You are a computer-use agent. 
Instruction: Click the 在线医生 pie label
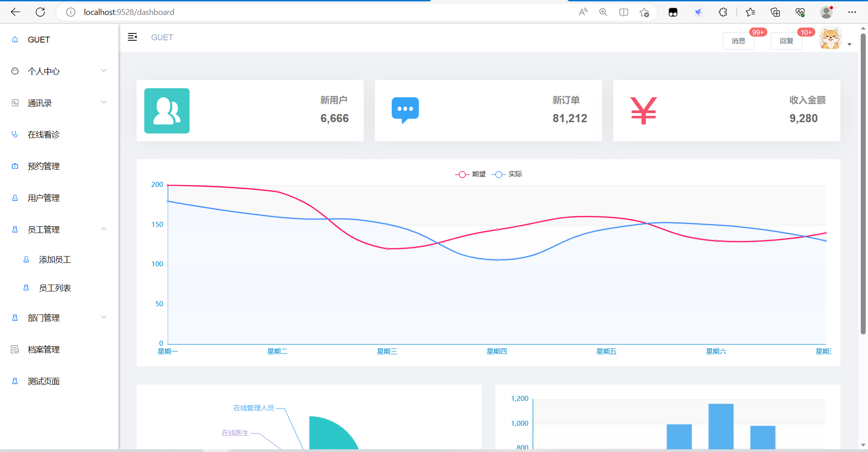click(235, 433)
